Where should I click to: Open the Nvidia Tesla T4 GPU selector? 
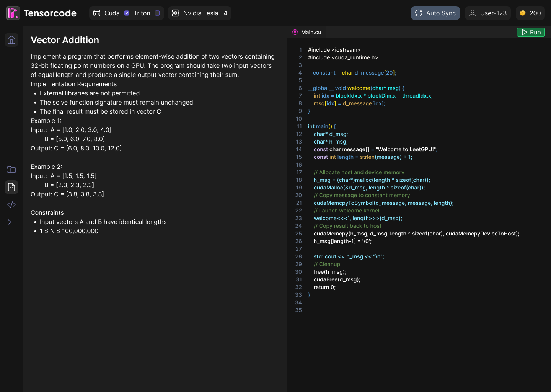pos(199,13)
